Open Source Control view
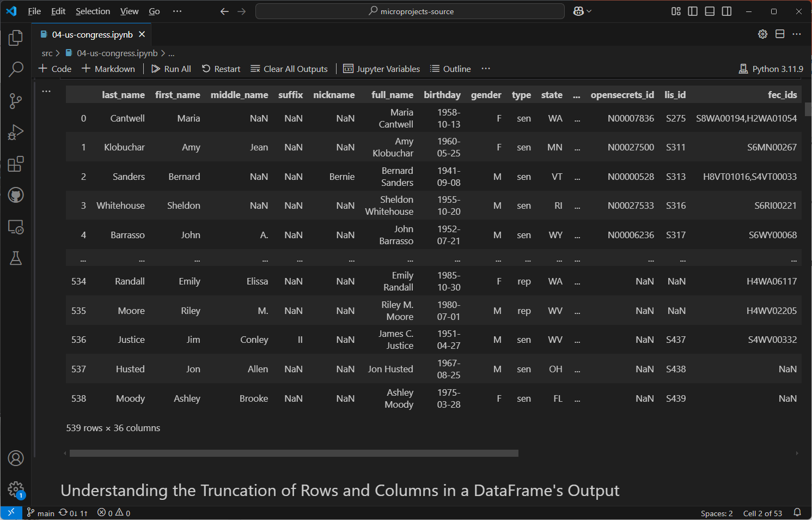Viewport: 812px width, 520px height. [16, 101]
